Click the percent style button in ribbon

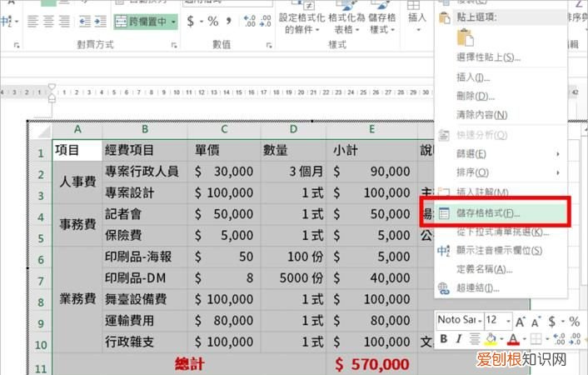point(213,22)
